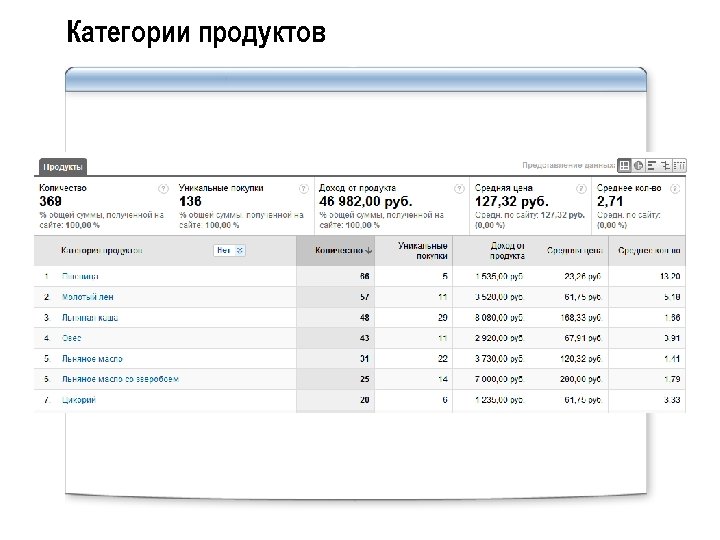Open the Овес category link
Image resolution: width=720 pixels, height=540 pixels.
[x=72, y=338]
